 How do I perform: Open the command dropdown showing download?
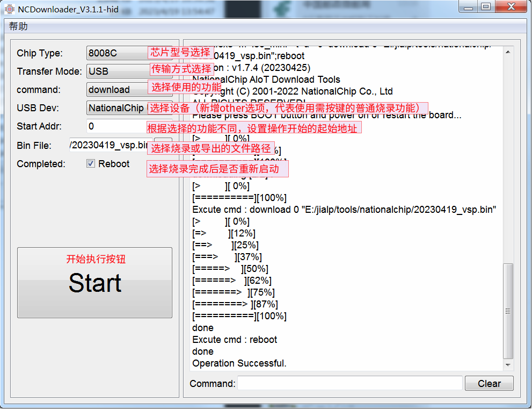pyautogui.click(x=116, y=90)
